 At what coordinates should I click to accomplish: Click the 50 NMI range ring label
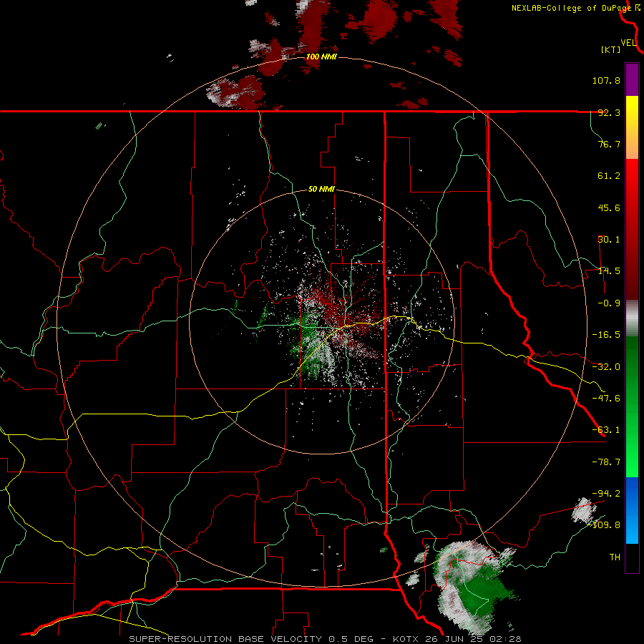click(321, 190)
